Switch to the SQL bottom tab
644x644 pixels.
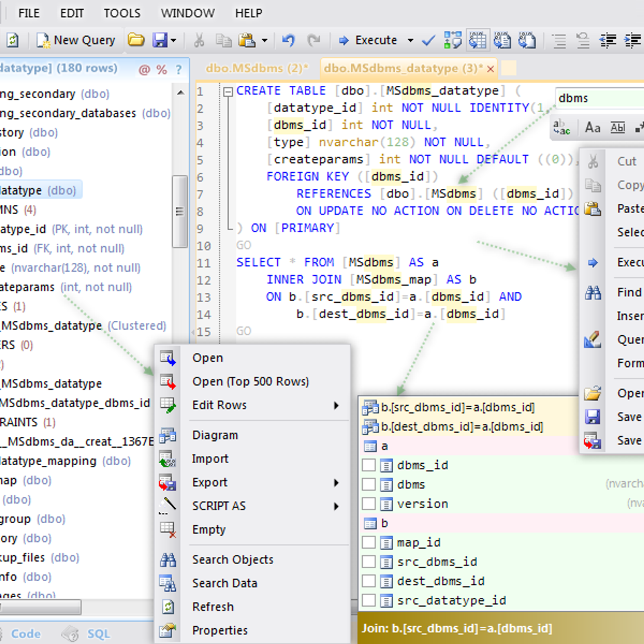pyautogui.click(x=86, y=634)
